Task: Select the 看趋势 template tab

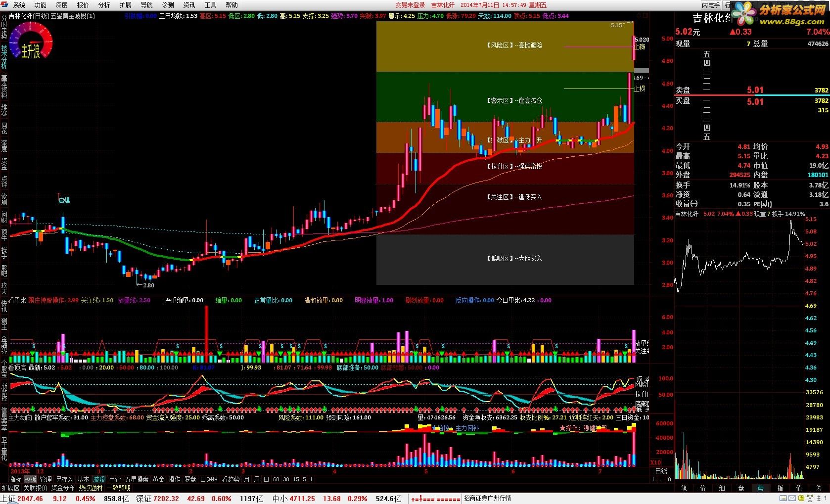Action: pos(231,479)
